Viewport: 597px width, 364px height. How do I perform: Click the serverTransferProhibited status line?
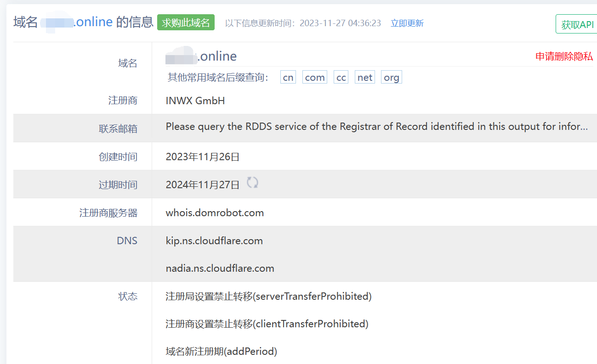pos(268,297)
